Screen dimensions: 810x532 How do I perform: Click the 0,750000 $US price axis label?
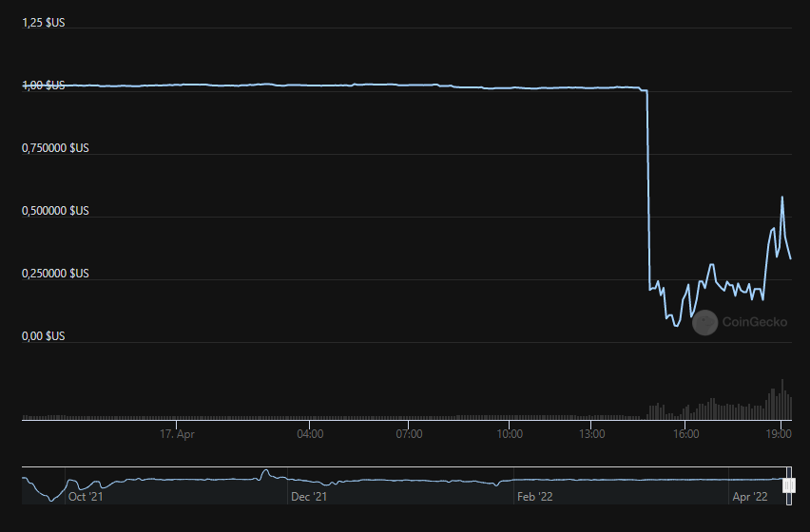(55, 147)
